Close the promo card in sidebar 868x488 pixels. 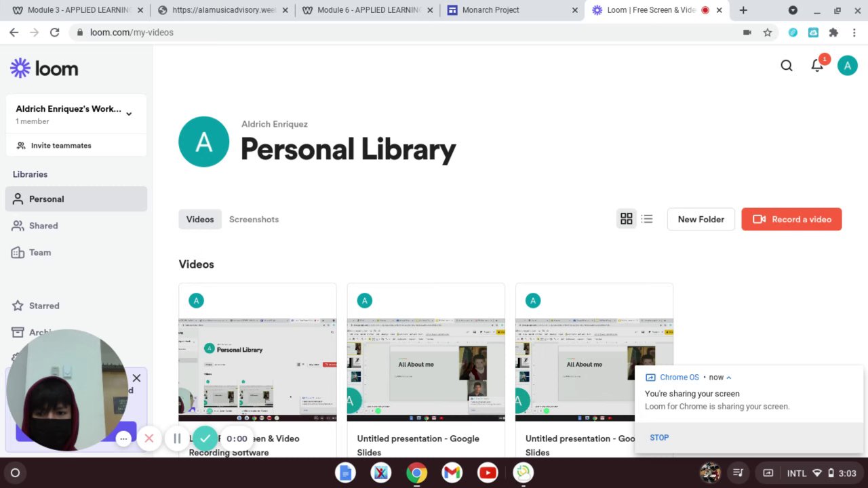(x=136, y=378)
